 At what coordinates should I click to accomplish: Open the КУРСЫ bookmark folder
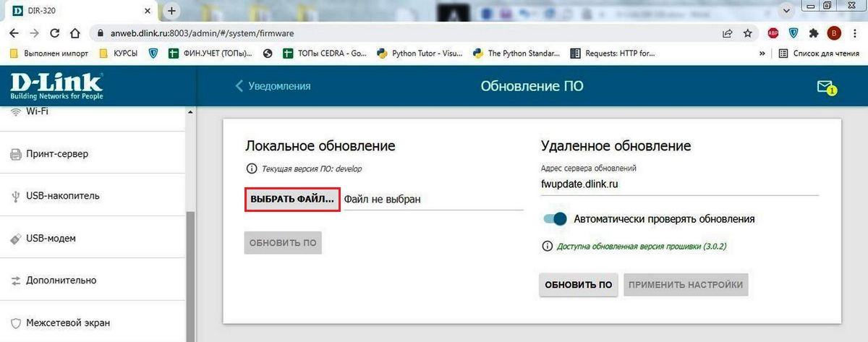pyautogui.click(x=118, y=53)
